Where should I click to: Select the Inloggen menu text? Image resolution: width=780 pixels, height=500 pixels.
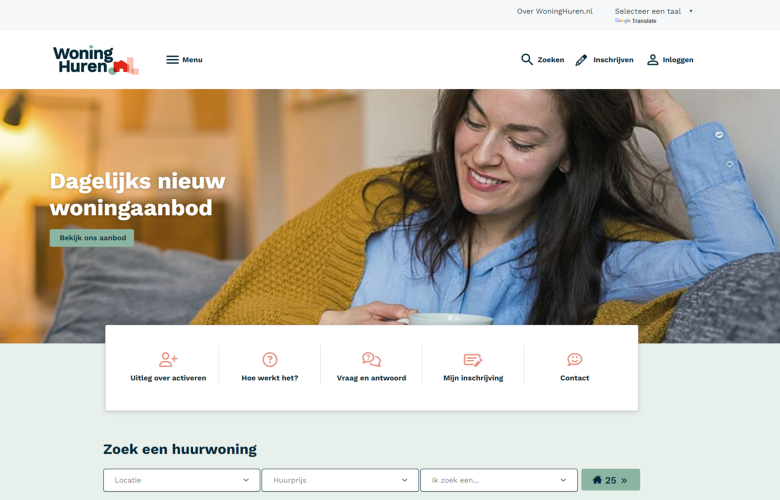click(678, 60)
